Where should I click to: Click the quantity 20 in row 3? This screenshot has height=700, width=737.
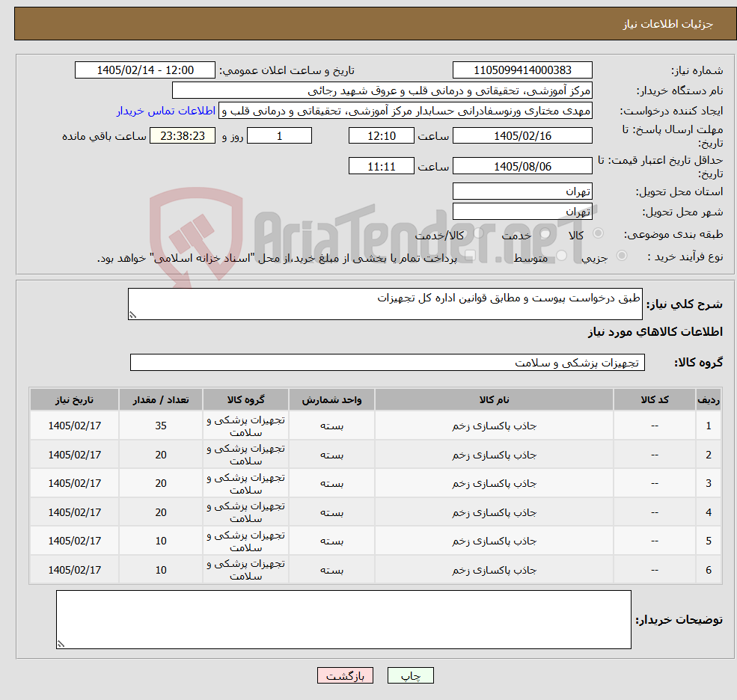pos(161,483)
